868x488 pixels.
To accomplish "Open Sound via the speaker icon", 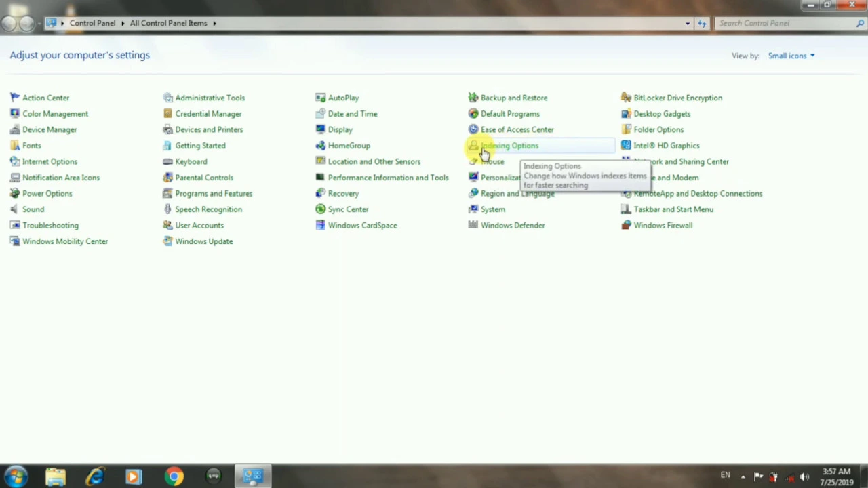I will 15,209.
